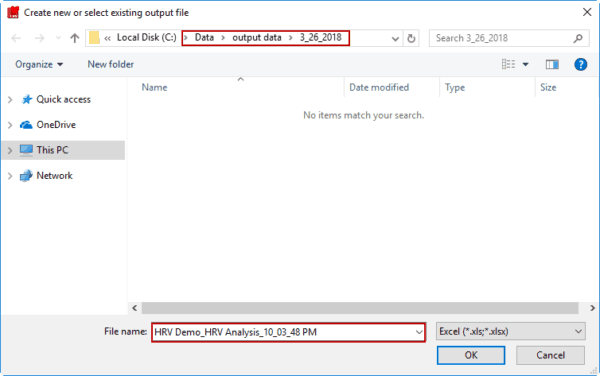
Task: Expand address bar previous locations dropdown
Action: (395, 38)
